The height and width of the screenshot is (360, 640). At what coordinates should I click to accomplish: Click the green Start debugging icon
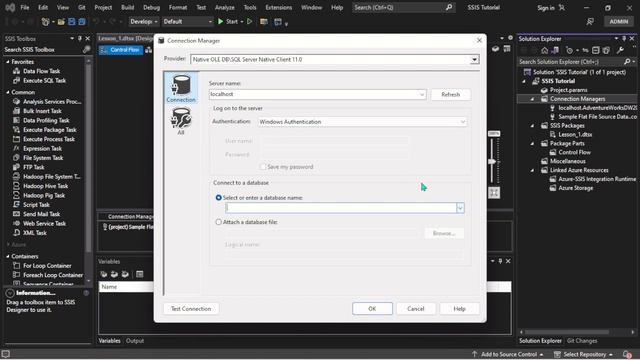[x=221, y=22]
